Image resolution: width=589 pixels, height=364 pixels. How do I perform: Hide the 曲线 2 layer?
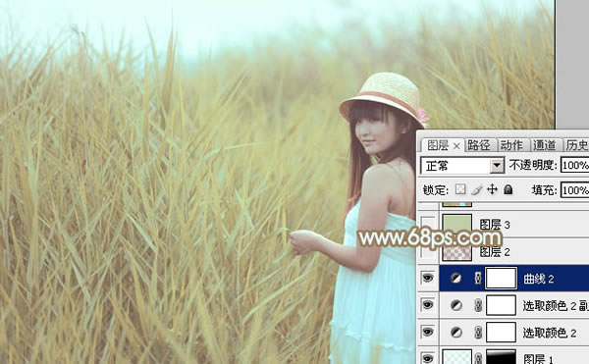click(427, 278)
